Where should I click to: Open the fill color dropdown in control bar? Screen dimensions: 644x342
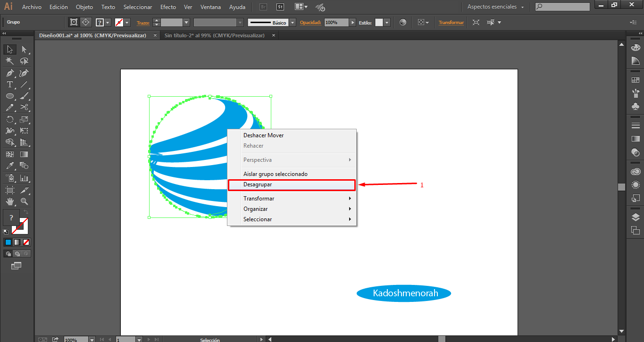coord(108,22)
